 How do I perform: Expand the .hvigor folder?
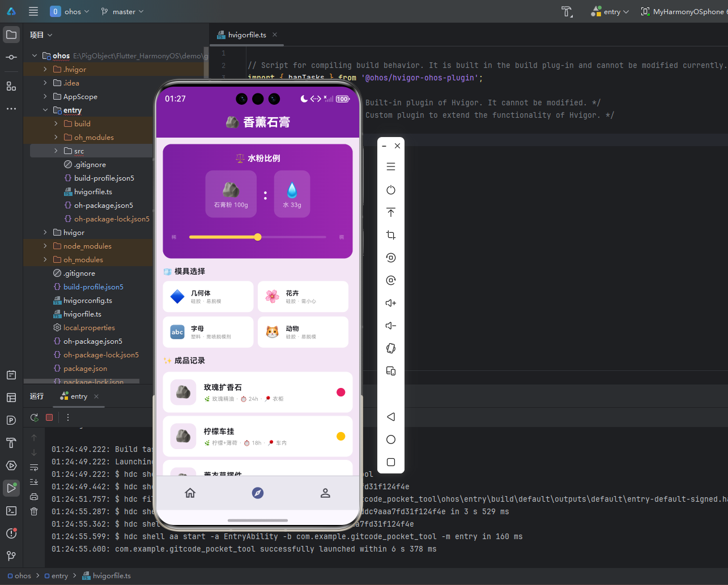[x=45, y=69]
